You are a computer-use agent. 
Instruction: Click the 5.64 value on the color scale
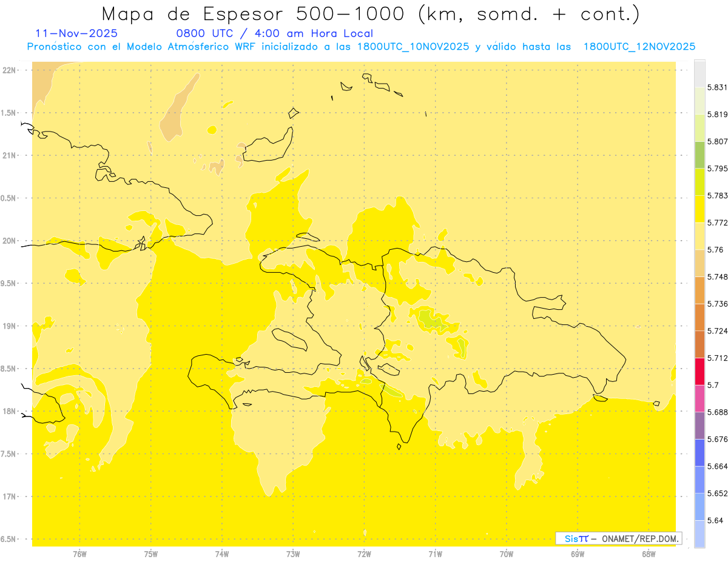[715, 520]
